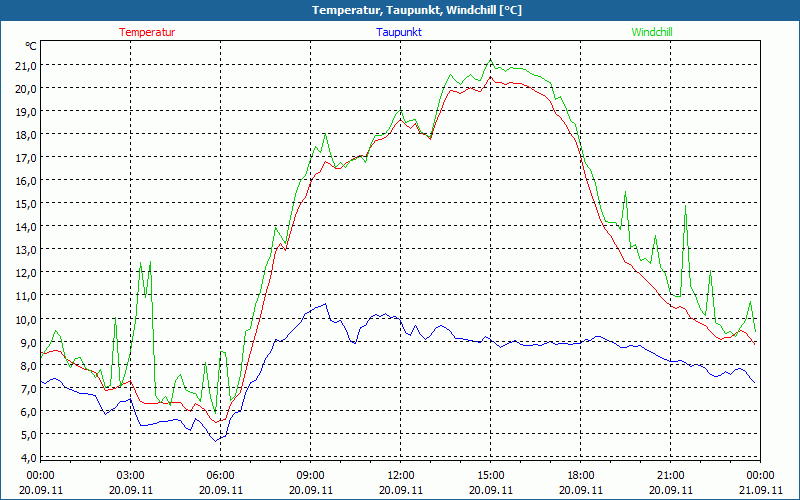Viewport: 800px width, 500px height.
Task: Click the 09:00 time axis label
Action: pos(310,476)
